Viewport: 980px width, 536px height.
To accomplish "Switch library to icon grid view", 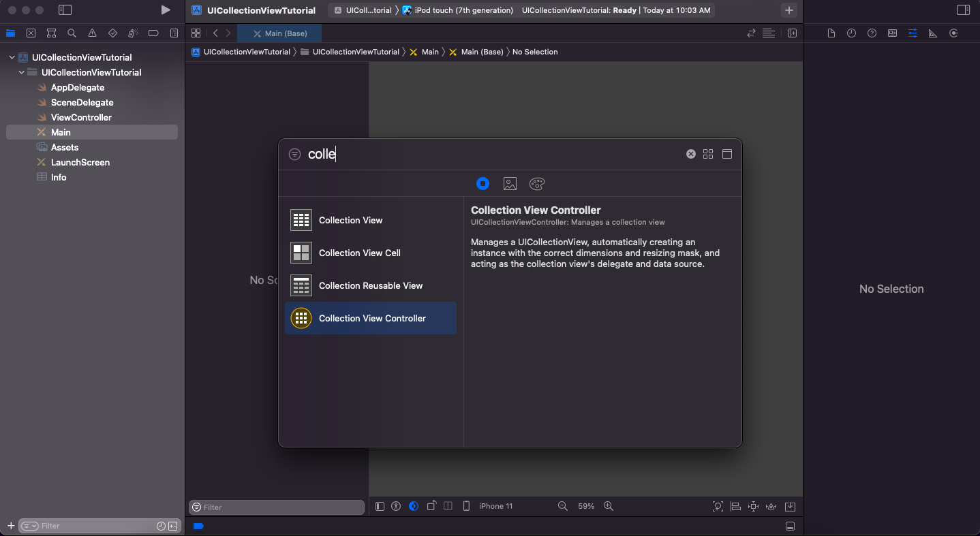I will click(708, 154).
